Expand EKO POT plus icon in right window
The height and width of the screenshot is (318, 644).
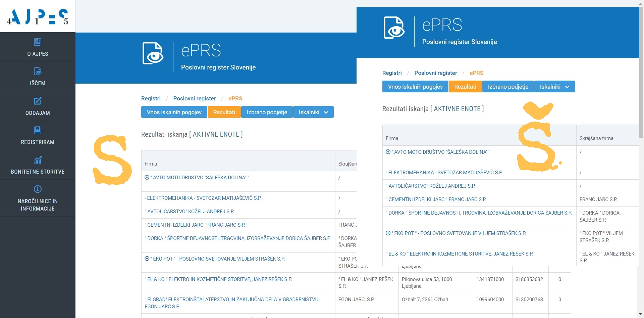click(x=388, y=233)
